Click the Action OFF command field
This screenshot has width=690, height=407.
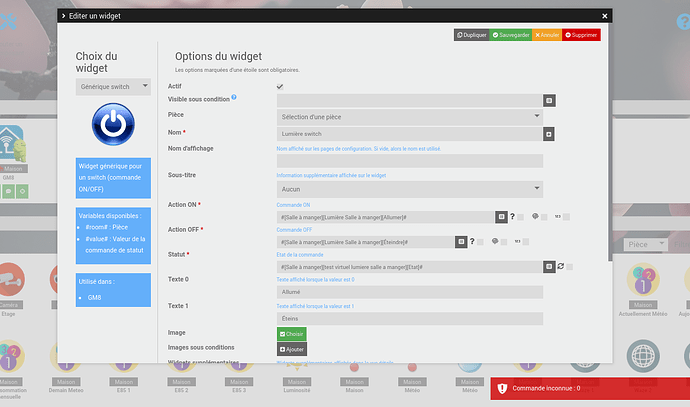click(x=366, y=242)
